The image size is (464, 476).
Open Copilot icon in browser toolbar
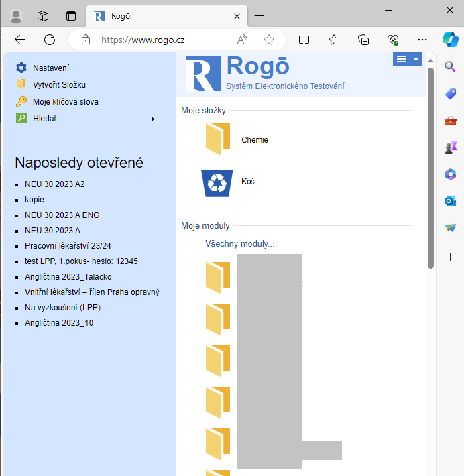(x=451, y=40)
